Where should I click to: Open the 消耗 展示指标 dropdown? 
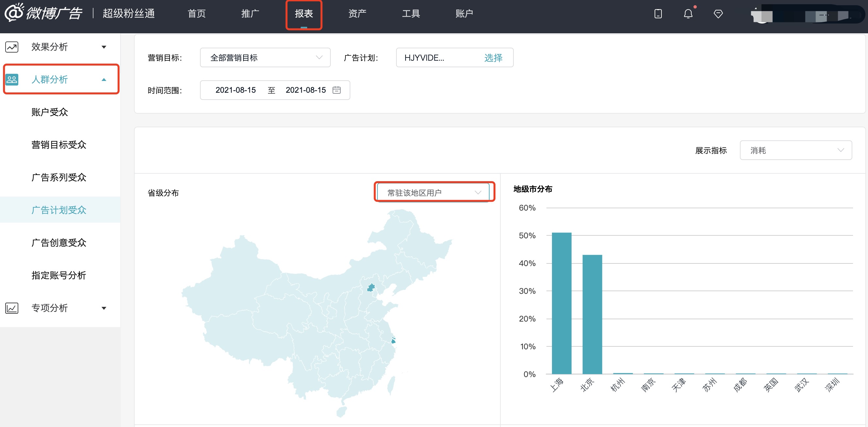[x=795, y=150]
